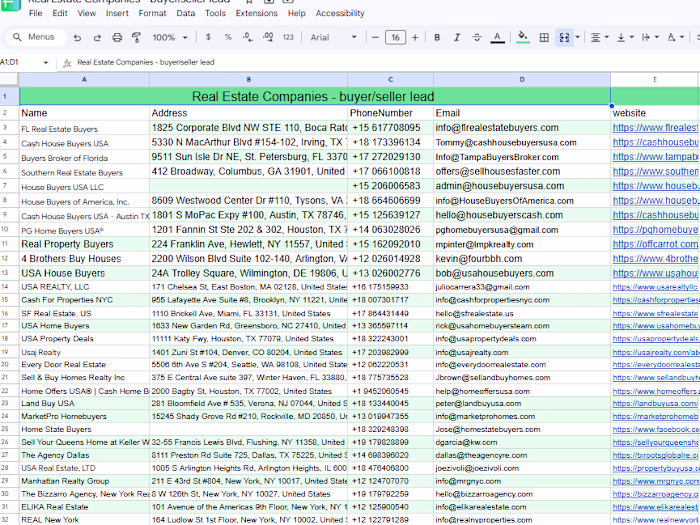Image resolution: width=700 pixels, height=525 pixels.
Task: Click cell USA House Buyers
Action: [84, 273]
